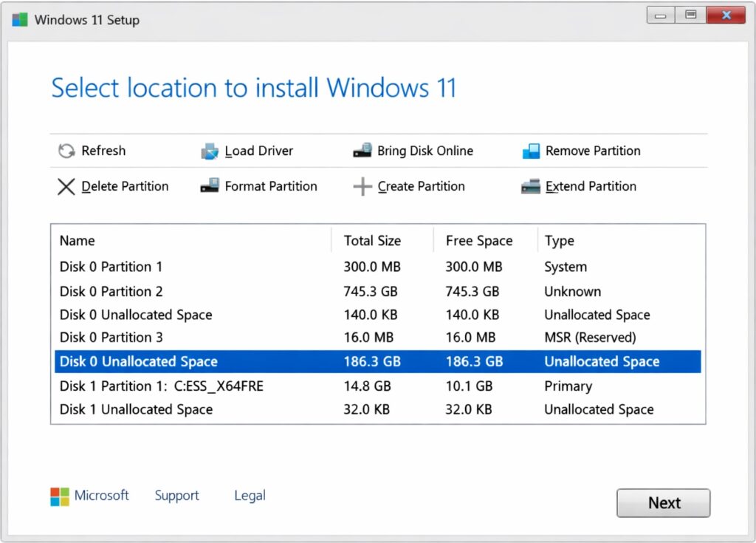Click the Create Partition plus icon

[362, 186]
